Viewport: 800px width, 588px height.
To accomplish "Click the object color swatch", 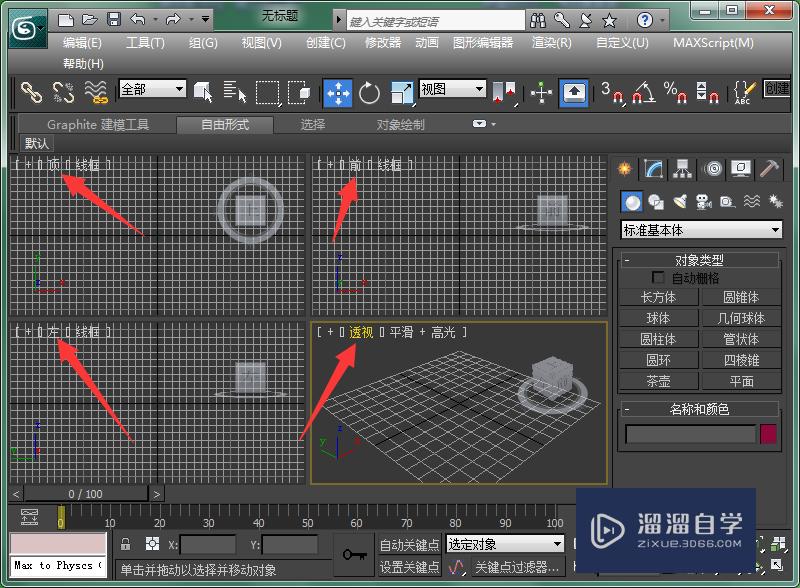I will tap(768, 434).
